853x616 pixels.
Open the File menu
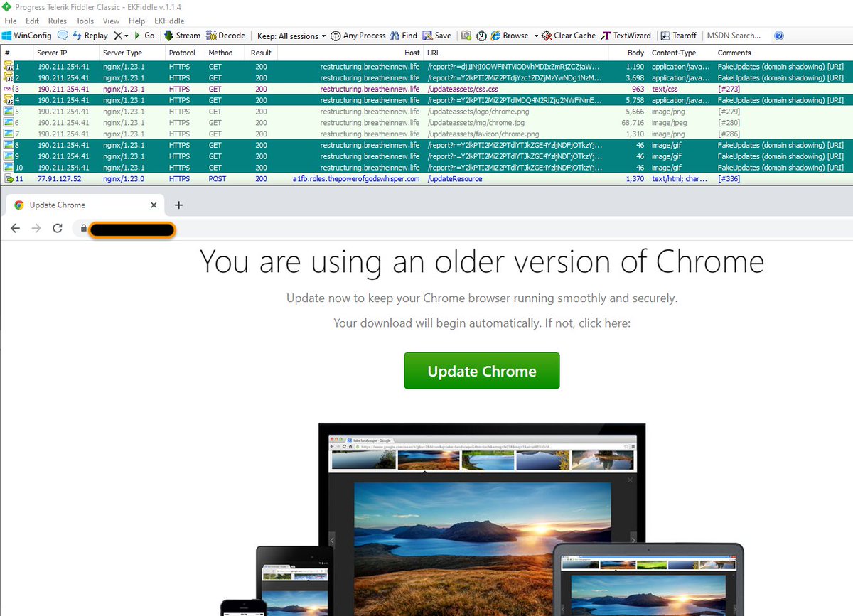point(11,21)
